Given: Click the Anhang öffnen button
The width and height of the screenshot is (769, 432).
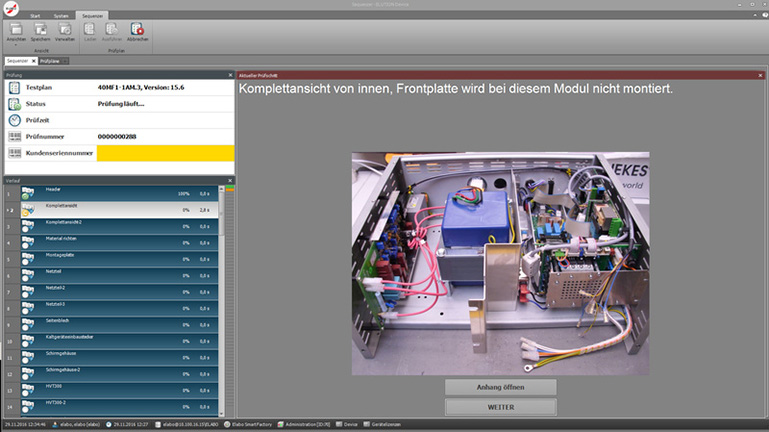Looking at the screenshot, I should (500, 387).
